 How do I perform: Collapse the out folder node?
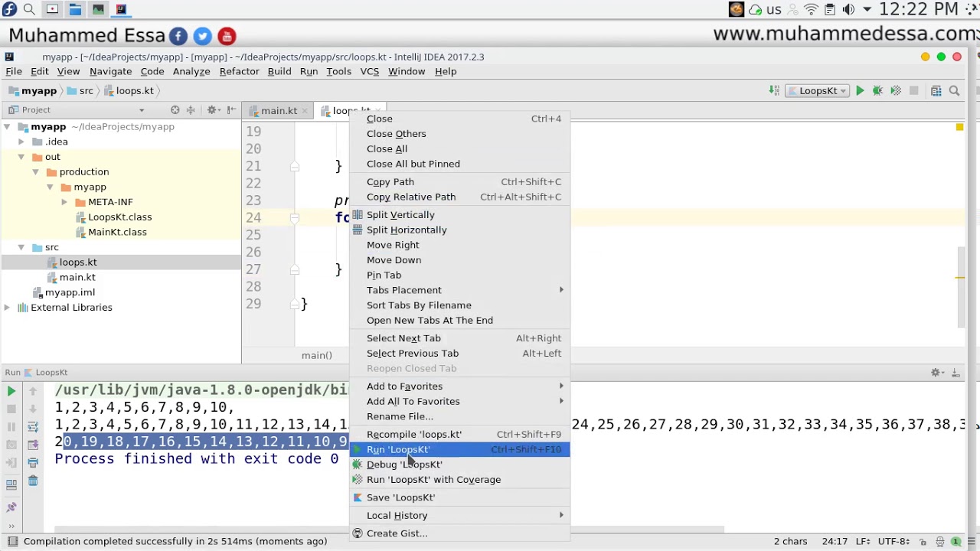pos(21,157)
